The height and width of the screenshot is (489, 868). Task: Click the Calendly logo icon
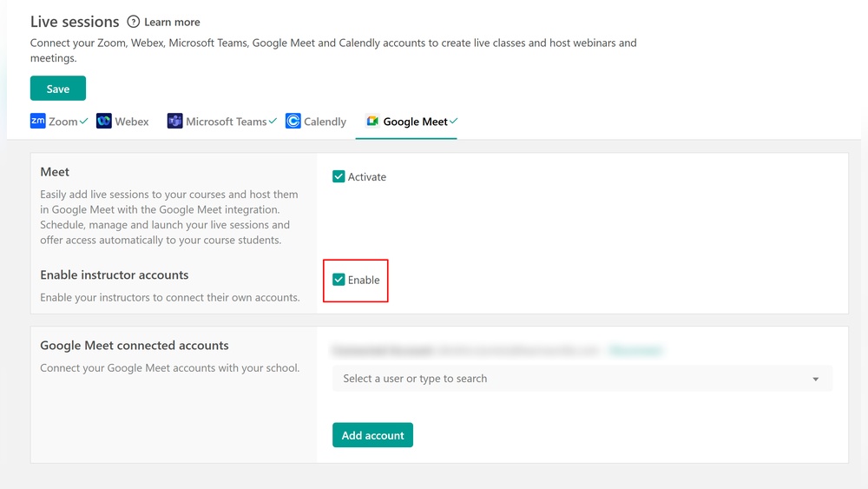(x=293, y=122)
